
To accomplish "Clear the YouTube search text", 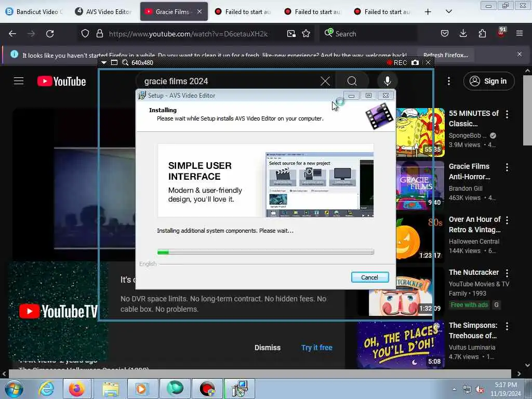I will pyautogui.click(x=325, y=81).
